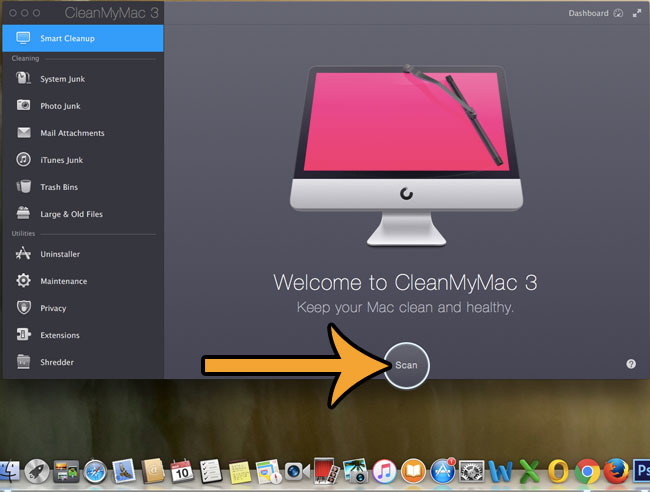The width and height of the screenshot is (650, 492).
Task: Go to Mail Attachments cleaning
Action: [x=83, y=133]
